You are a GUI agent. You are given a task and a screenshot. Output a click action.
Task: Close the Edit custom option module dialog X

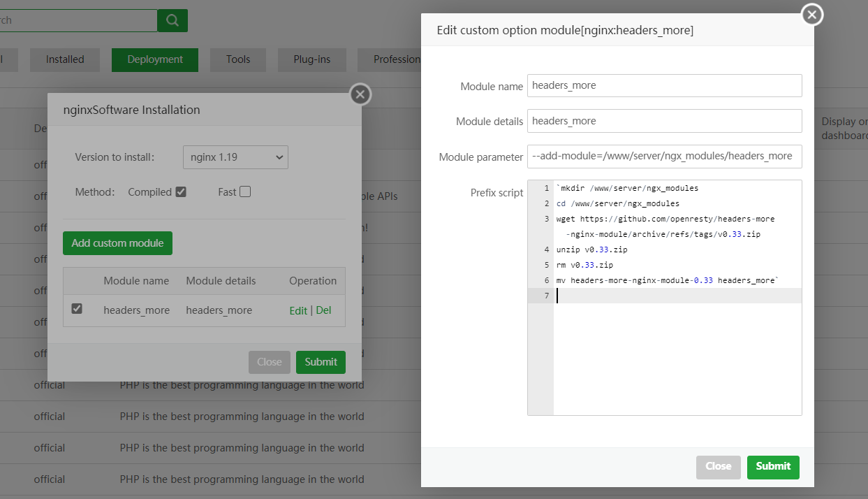coord(811,15)
